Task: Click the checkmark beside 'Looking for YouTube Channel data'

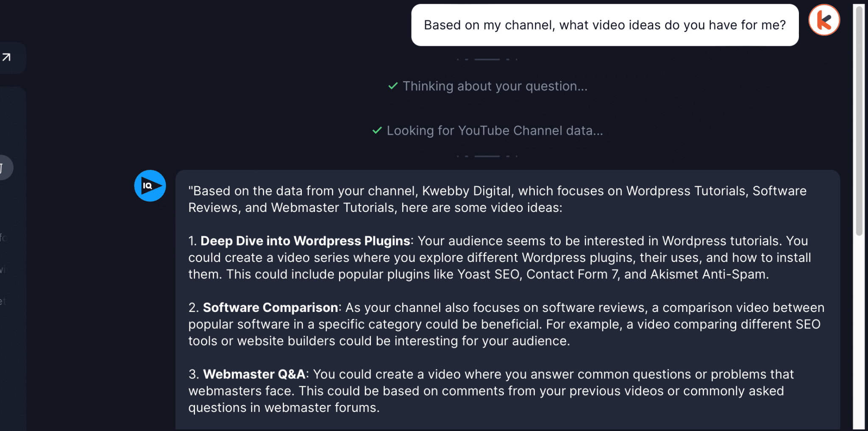Action: pyautogui.click(x=376, y=130)
